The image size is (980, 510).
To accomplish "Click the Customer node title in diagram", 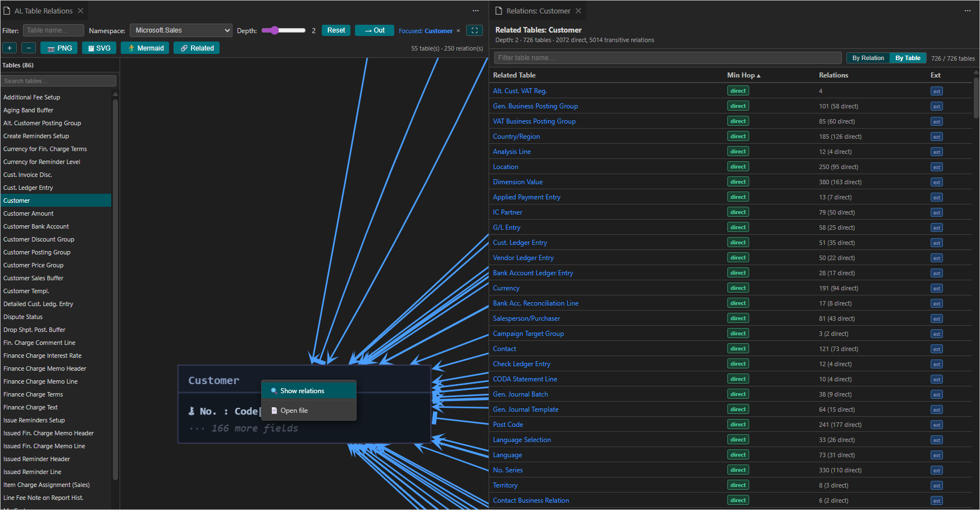I will coord(213,381).
